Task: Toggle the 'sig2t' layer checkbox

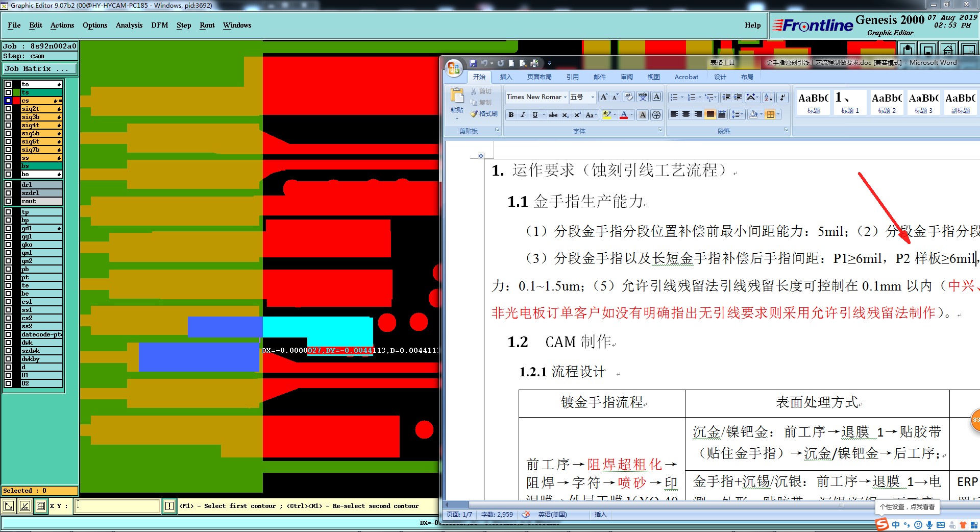Action: (x=8, y=109)
